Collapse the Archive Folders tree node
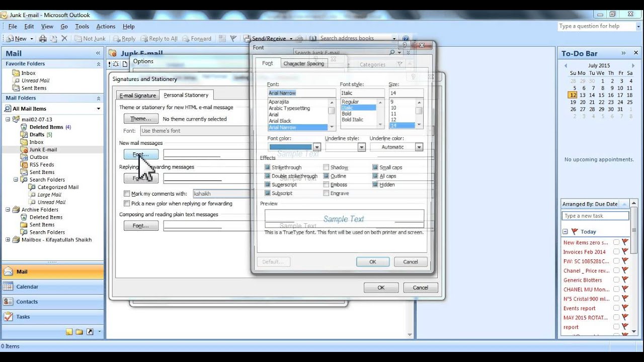 (8, 210)
